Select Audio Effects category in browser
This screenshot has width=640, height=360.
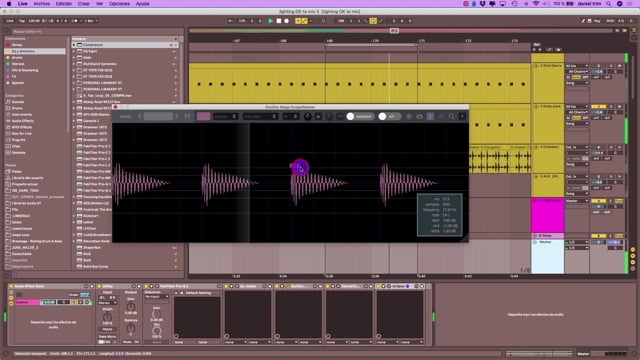tap(22, 121)
